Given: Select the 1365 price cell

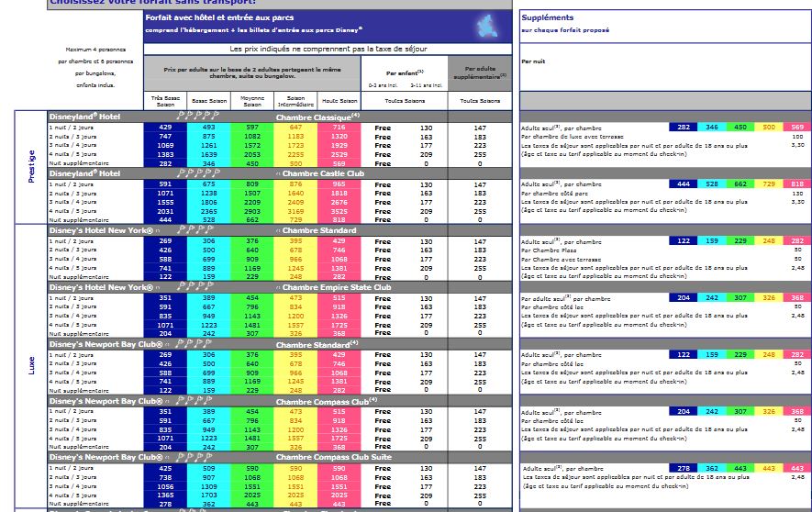Looking at the screenshot, I should [165, 495].
